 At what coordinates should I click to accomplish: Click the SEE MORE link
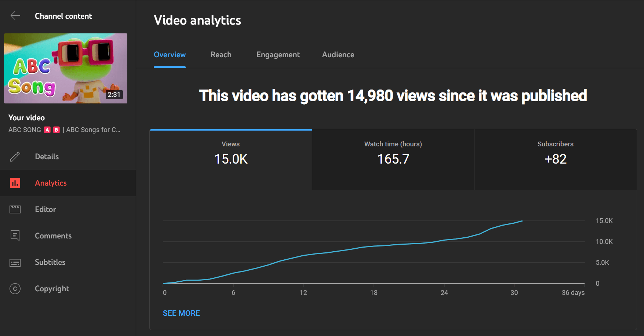181,313
